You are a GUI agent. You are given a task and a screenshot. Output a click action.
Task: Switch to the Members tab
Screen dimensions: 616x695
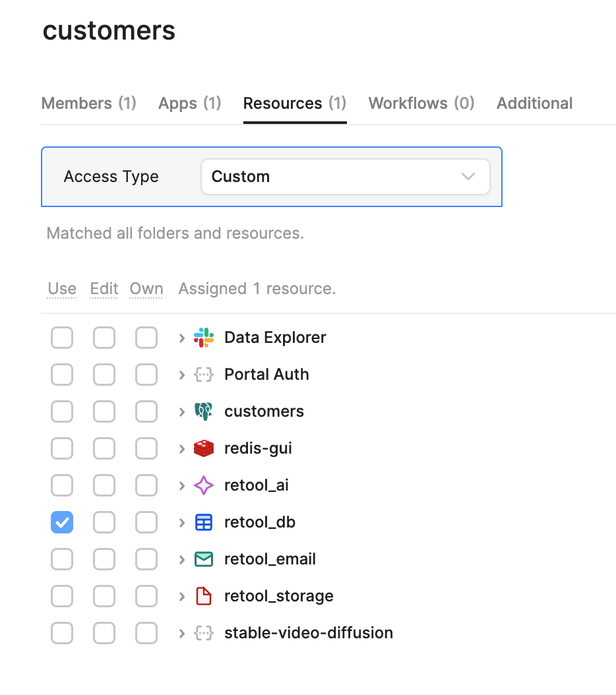(88, 104)
